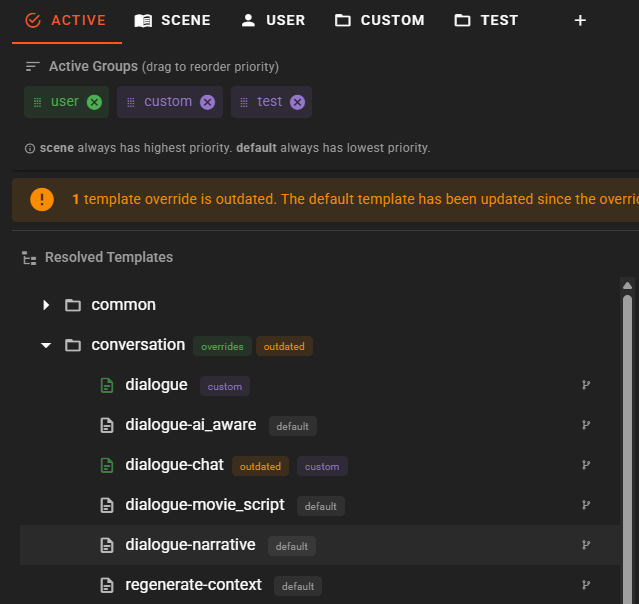Click drag handle on the user chip
639x604 pixels.
38,102
